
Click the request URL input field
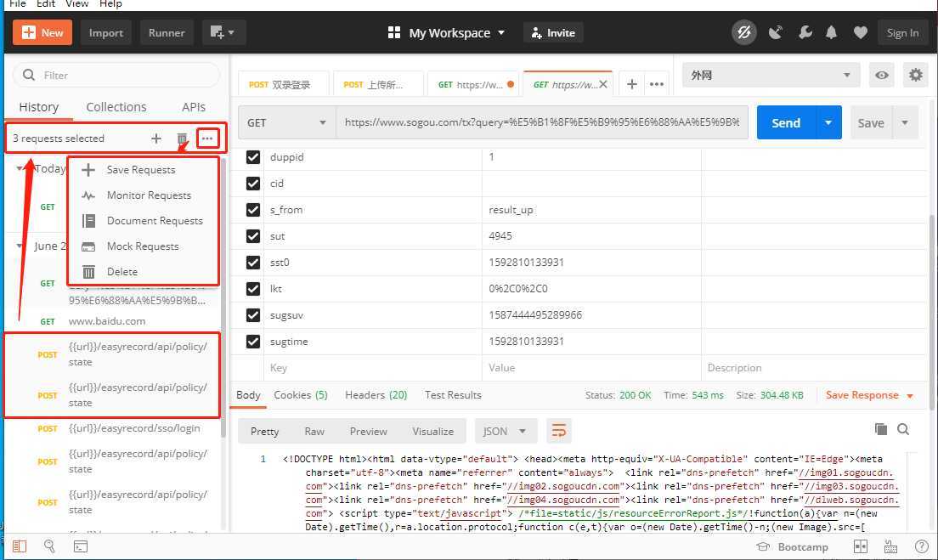[x=542, y=122]
